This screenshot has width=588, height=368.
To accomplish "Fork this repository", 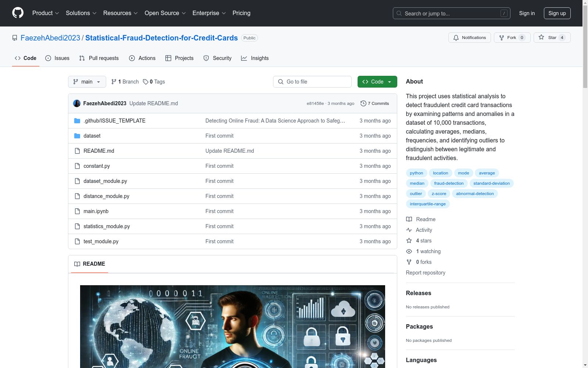I will pos(512,38).
